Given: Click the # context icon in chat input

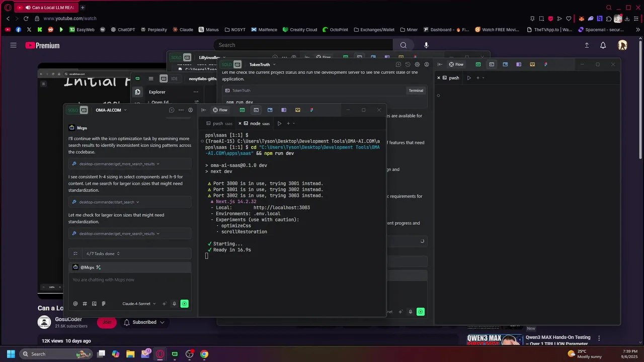Looking at the screenshot, I should (x=85, y=304).
